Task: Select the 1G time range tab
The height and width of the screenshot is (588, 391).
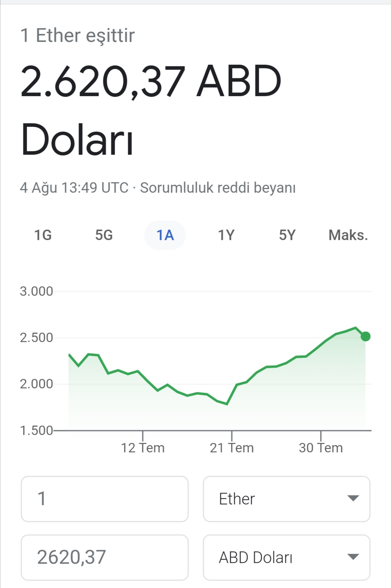Action: [43, 235]
